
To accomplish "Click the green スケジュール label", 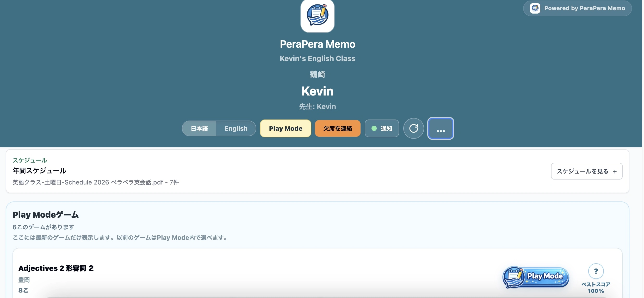I will click(x=30, y=160).
